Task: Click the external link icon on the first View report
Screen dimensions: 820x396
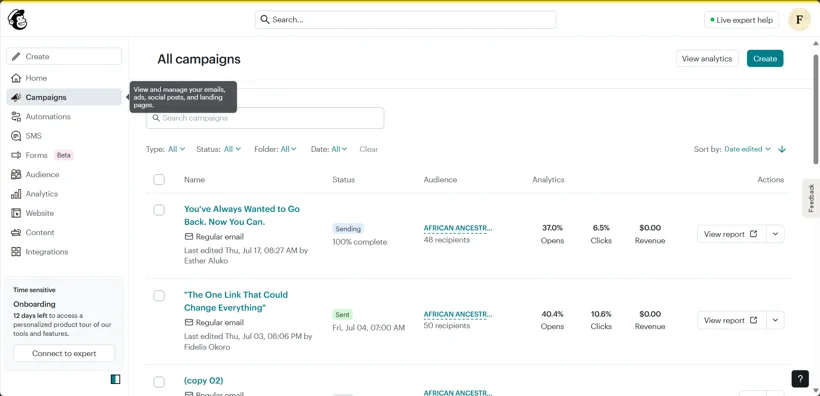Action: pyautogui.click(x=754, y=234)
